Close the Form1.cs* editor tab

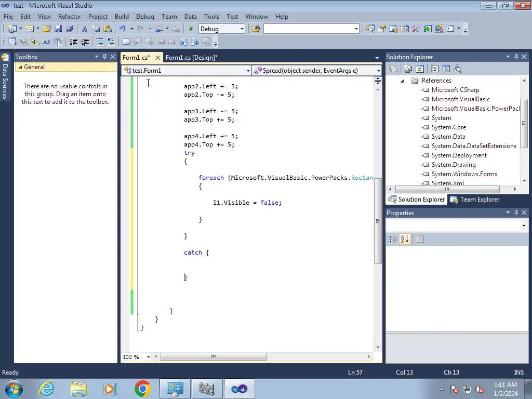pos(157,58)
